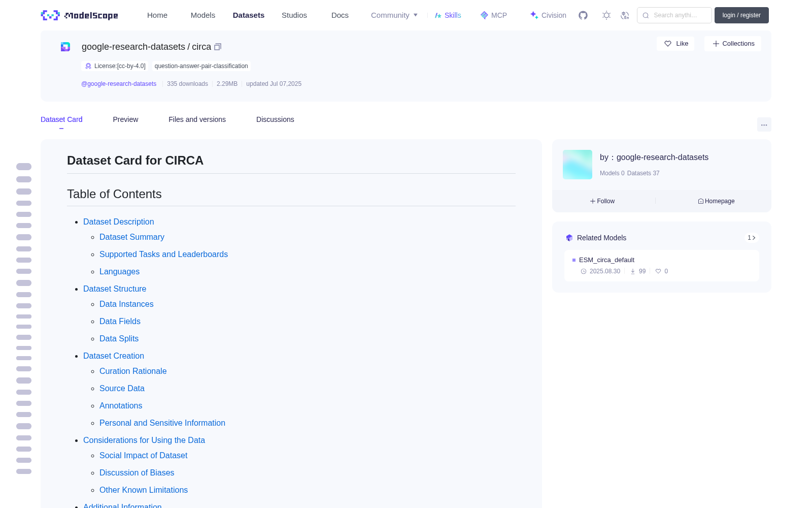Screen dimensions: 812x508
Task: Open the Docs page
Action: click(340, 15)
